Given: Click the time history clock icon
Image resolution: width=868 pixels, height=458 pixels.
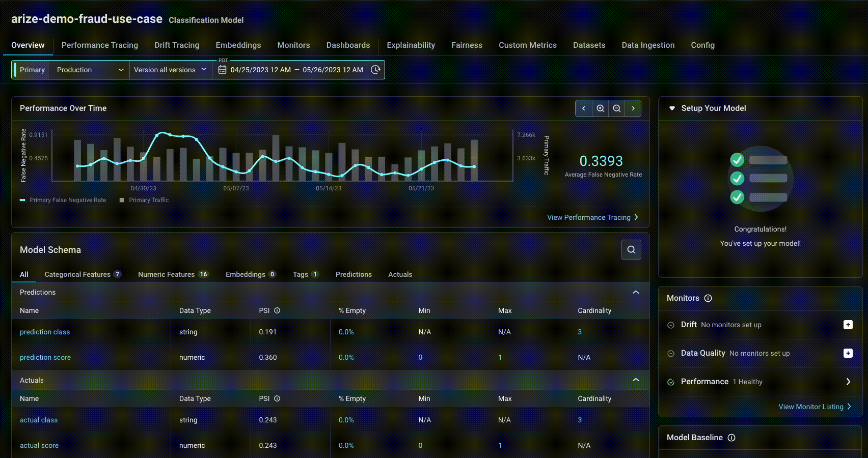Looking at the screenshot, I should coord(375,70).
